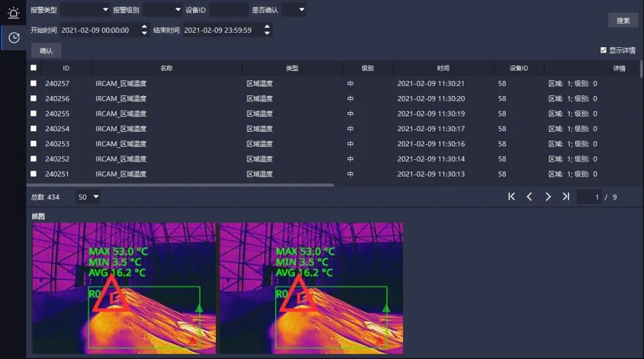
Task: Toggle the select-all checkbox in table header
Action: click(x=33, y=68)
